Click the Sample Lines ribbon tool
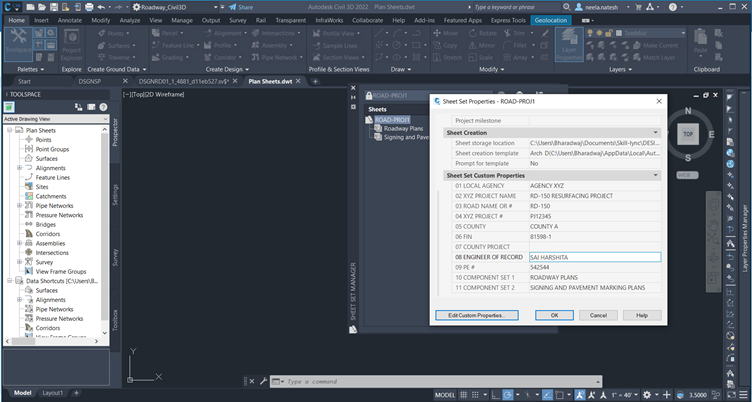The image size is (752, 402). (335, 45)
